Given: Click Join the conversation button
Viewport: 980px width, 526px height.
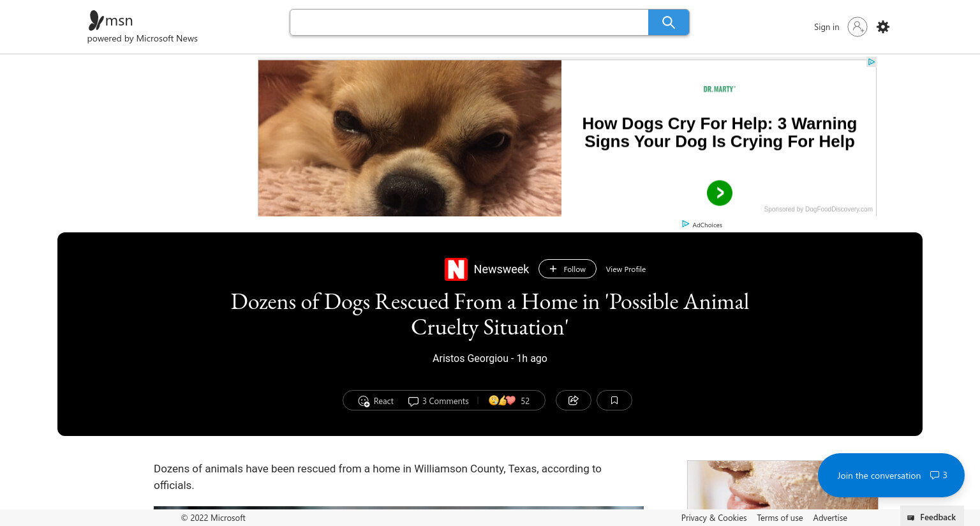Looking at the screenshot, I should (x=891, y=475).
